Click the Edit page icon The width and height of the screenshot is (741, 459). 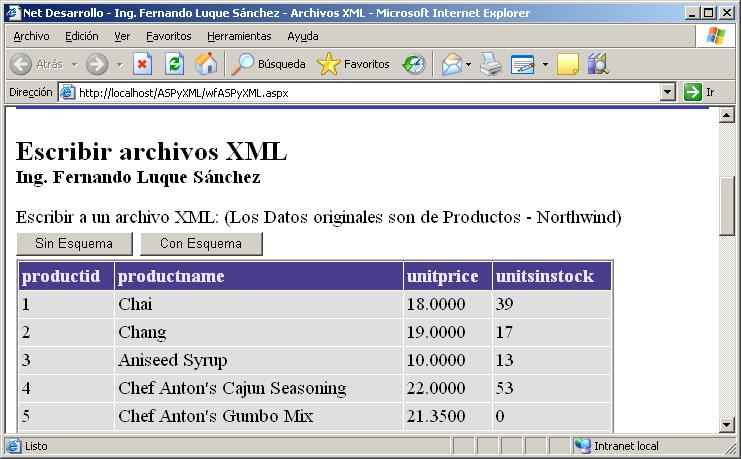523,64
